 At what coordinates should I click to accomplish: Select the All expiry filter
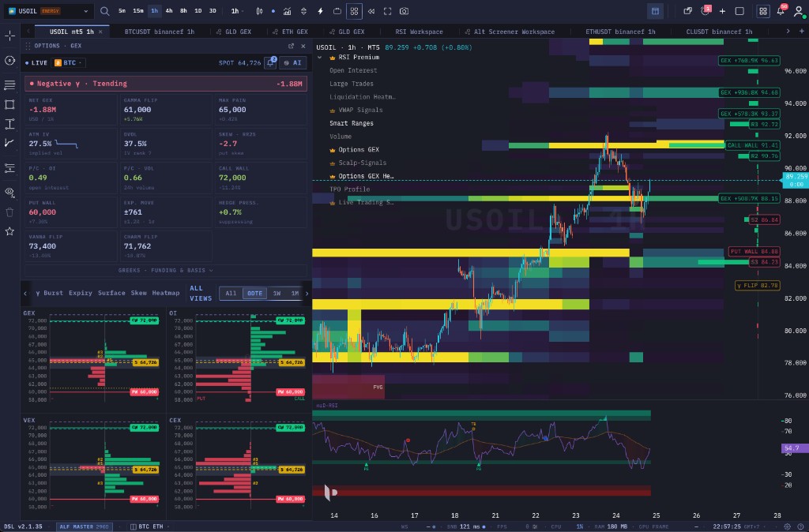pyautogui.click(x=231, y=294)
